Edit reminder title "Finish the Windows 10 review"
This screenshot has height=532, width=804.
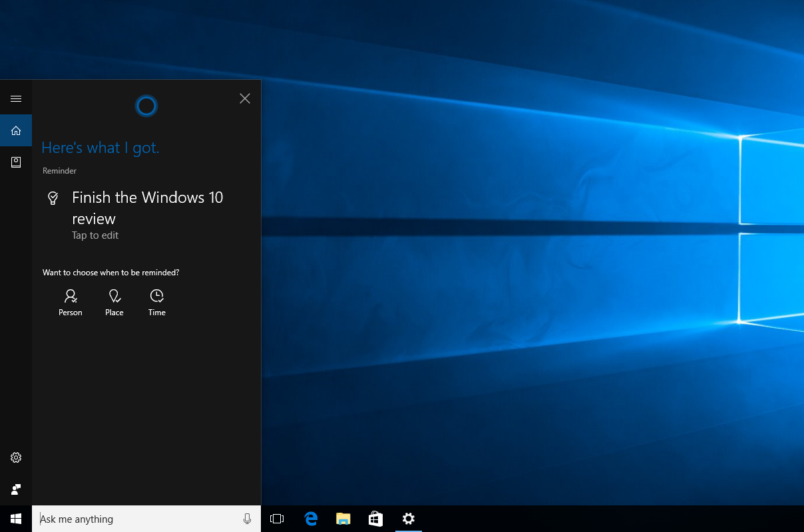tap(148, 208)
